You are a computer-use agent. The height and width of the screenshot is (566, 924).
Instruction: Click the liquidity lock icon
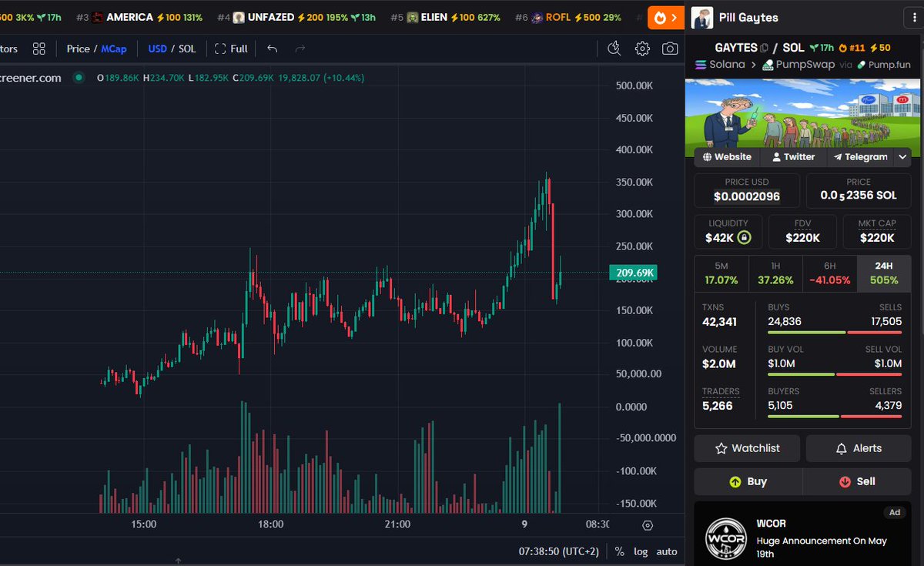click(744, 237)
